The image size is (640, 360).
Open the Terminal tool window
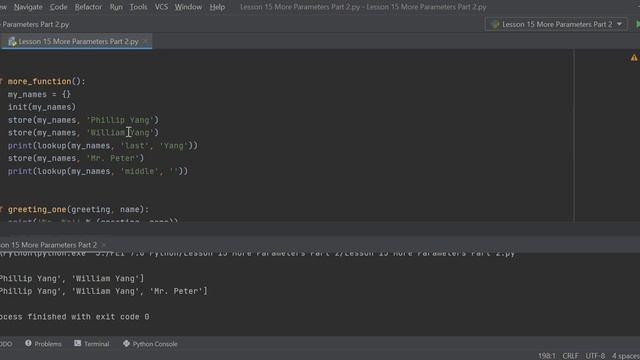92,344
